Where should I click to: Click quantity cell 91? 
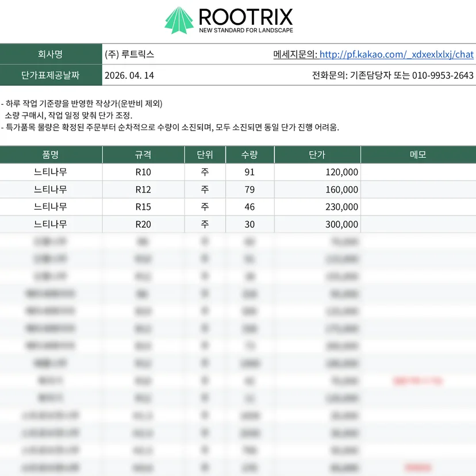[250, 172]
